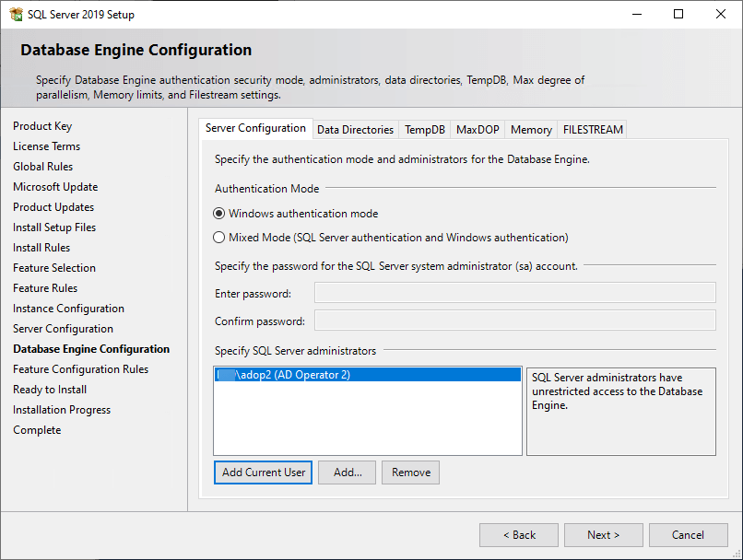Image resolution: width=743 pixels, height=560 pixels.
Task: Click the Enter password field
Action: 515,293
